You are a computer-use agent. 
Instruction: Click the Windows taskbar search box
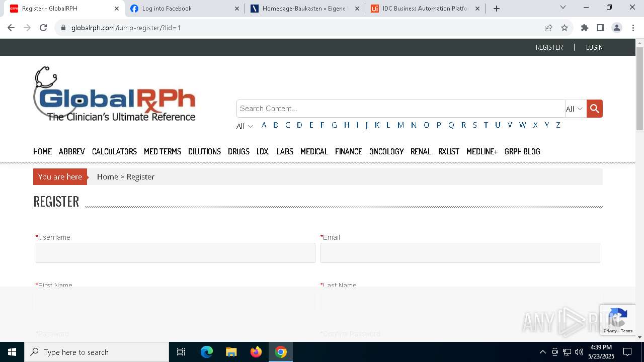click(x=97, y=352)
